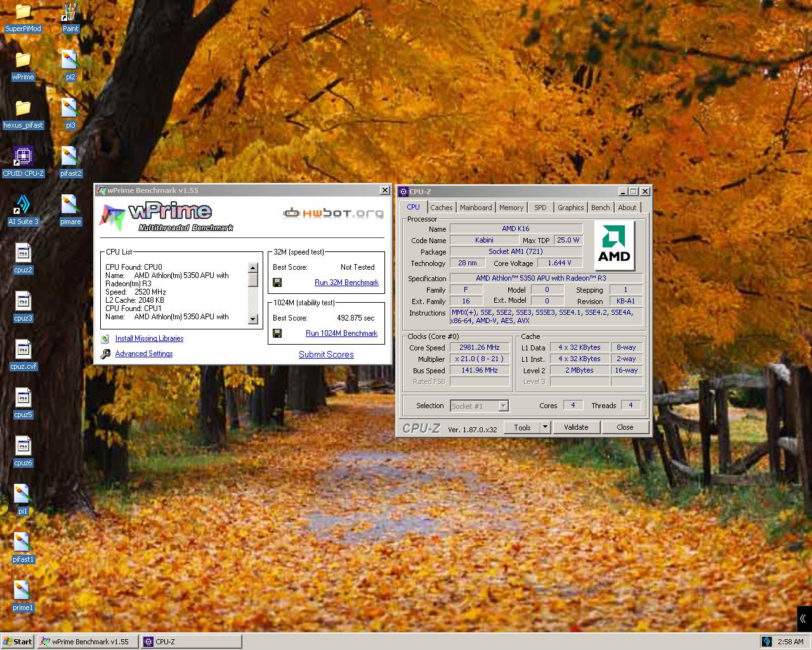
Task: Click the Bus Speed value field
Action: coord(480,371)
